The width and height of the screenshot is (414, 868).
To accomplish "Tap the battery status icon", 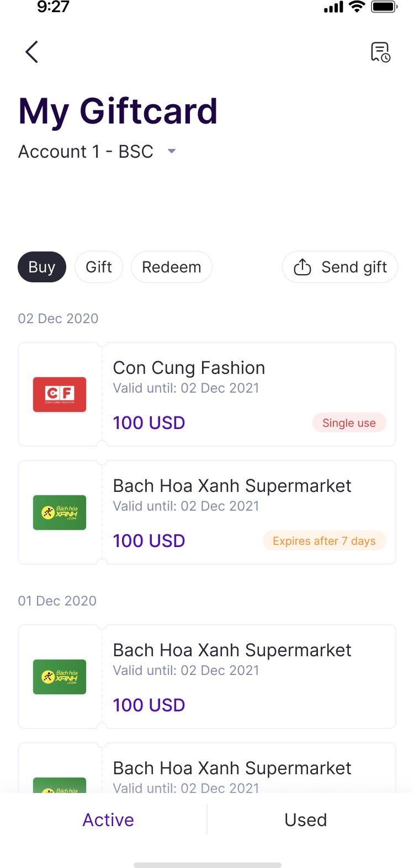I will pyautogui.click(x=384, y=7).
